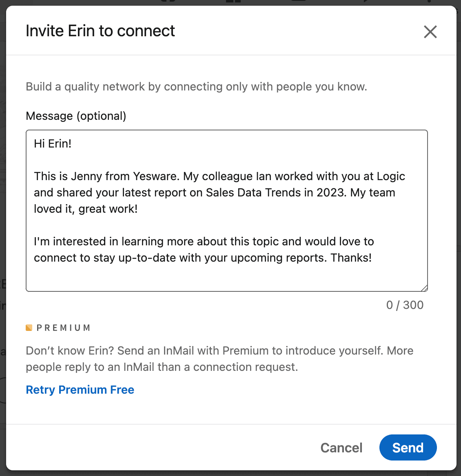Click the quality network guidance text

pyautogui.click(x=196, y=86)
